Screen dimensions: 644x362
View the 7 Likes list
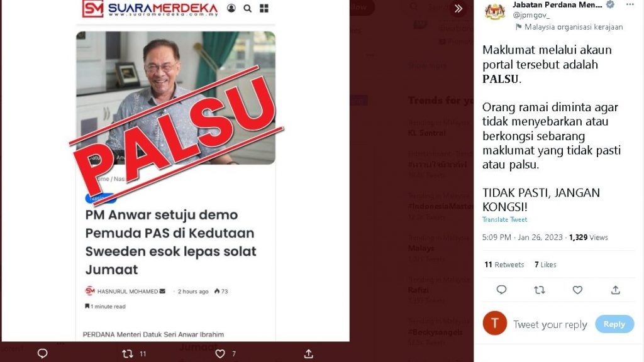[x=545, y=265]
